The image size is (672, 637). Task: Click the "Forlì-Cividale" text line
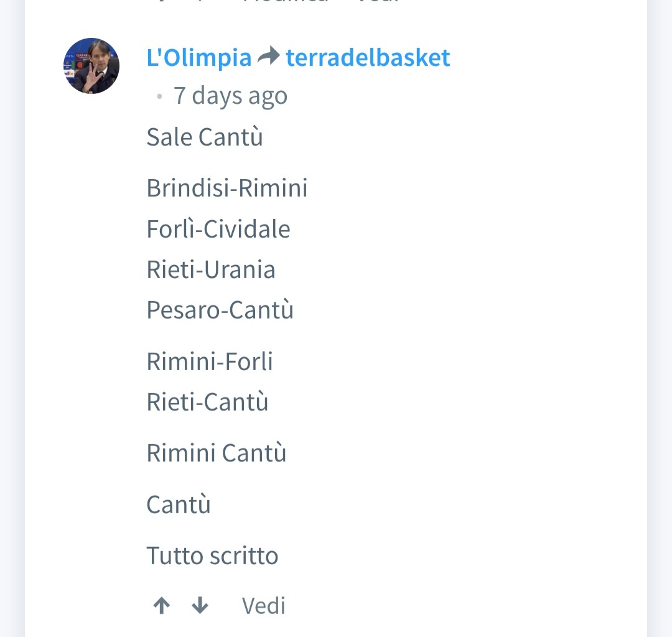218,229
